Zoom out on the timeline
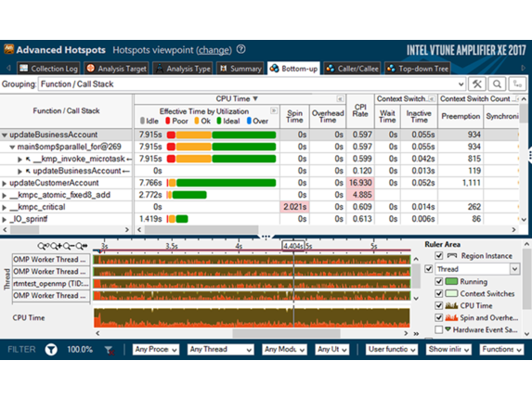Viewport: 532px width, 399px height. pyautogui.click(x=68, y=246)
